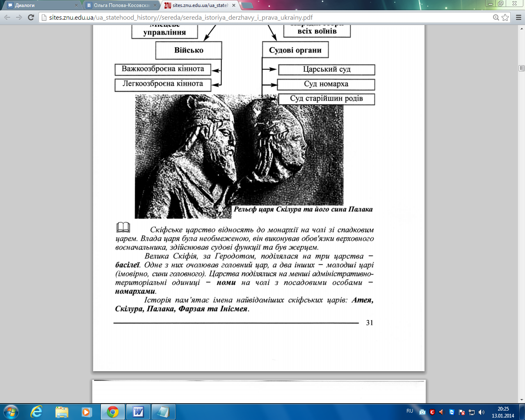The width and height of the screenshot is (525, 420).
Task: Open the red Comodo shield tray icon
Action: coord(432,412)
